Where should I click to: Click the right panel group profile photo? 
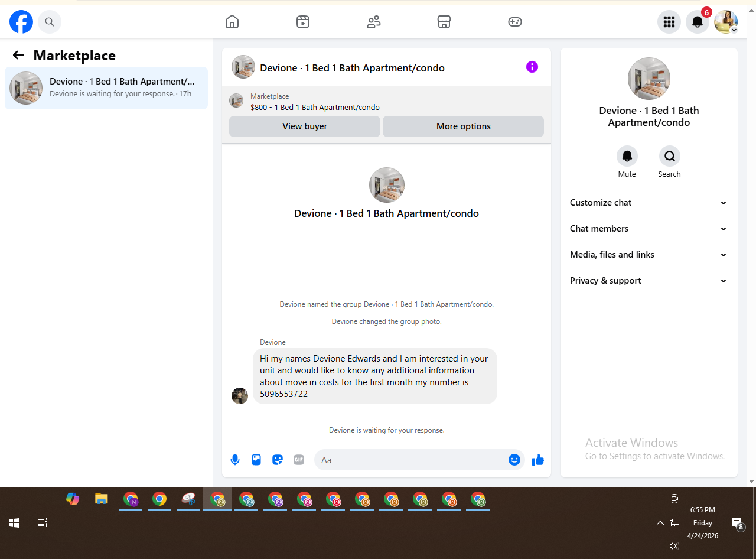pos(649,79)
